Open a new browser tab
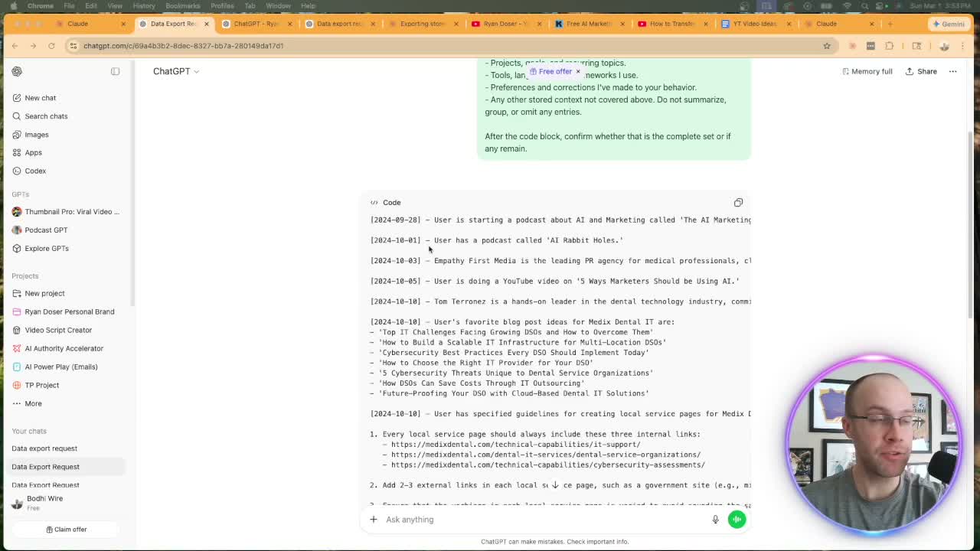Viewport: 980px width, 551px height. [x=890, y=24]
